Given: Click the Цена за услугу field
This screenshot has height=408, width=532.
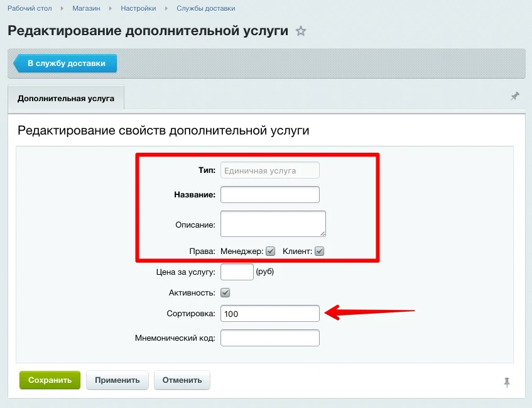Looking at the screenshot, I should pyautogui.click(x=237, y=272).
